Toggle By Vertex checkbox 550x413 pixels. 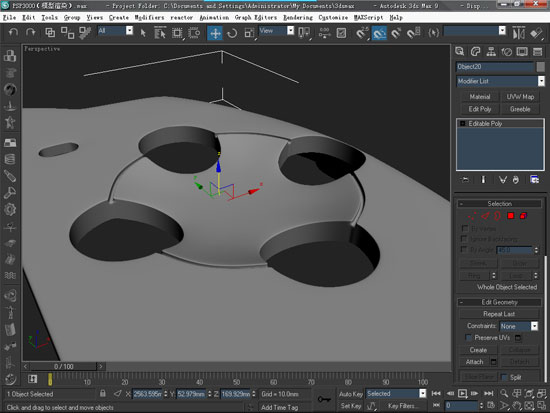(x=465, y=228)
